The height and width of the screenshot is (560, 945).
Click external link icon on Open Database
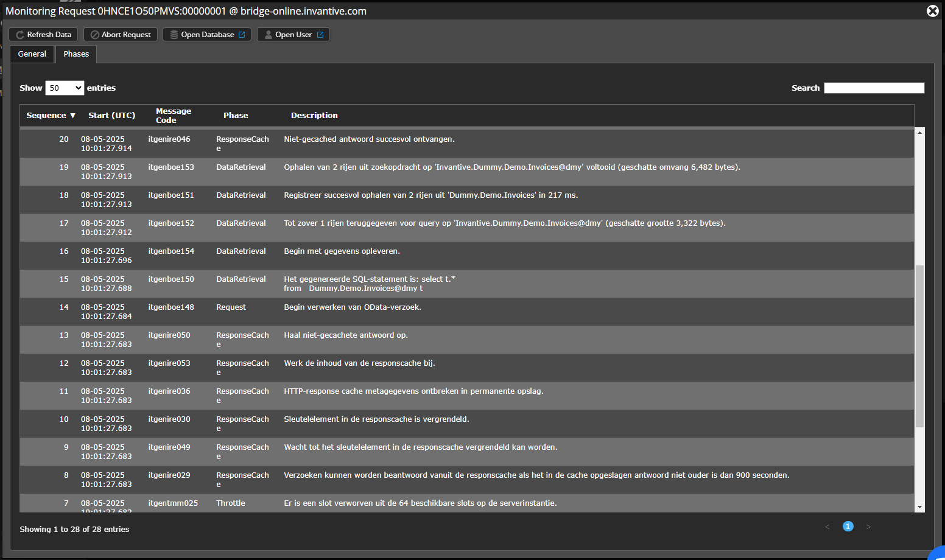pyautogui.click(x=242, y=35)
